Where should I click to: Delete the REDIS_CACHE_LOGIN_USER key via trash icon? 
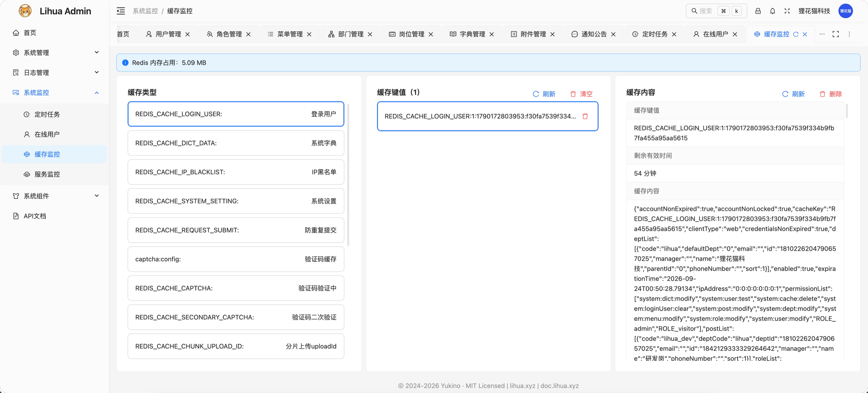(585, 116)
